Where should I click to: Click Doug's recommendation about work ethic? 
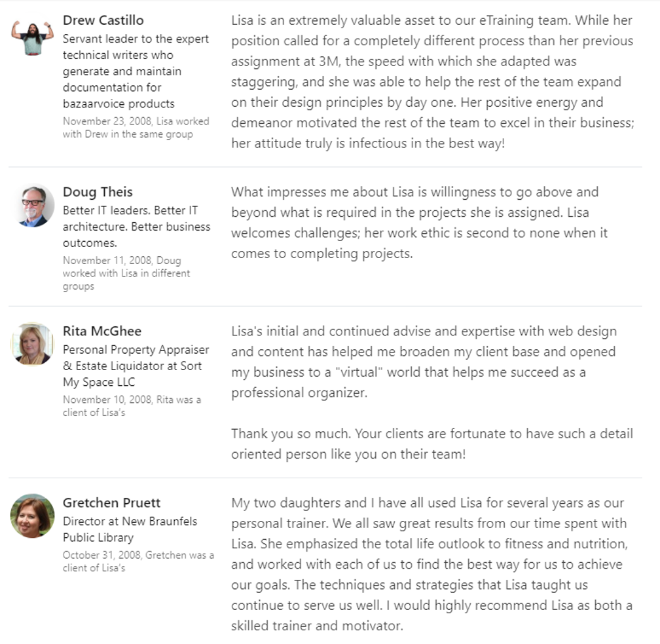419,223
